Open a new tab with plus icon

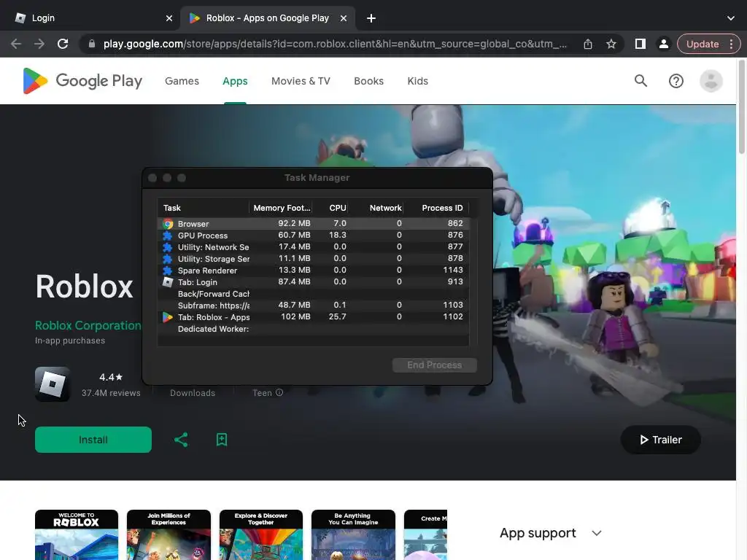click(x=371, y=18)
